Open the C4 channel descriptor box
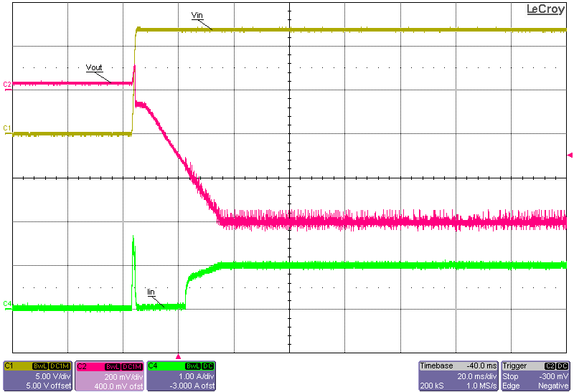Viewport: 574px width, 392px height. click(182, 376)
